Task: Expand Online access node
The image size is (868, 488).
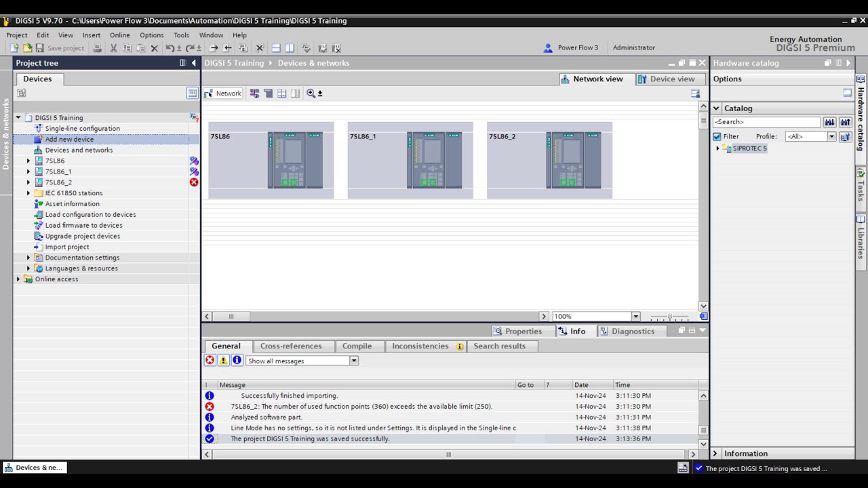Action: (18, 279)
